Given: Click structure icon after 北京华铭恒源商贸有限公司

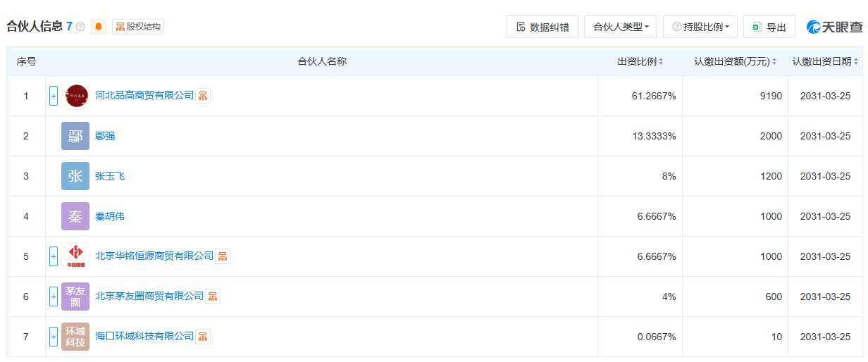Looking at the screenshot, I should tap(223, 256).
